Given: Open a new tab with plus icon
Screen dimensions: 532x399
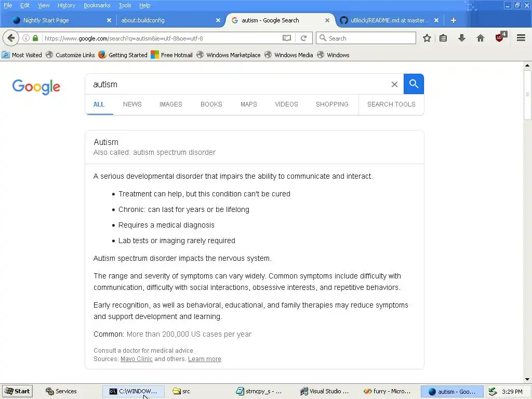Looking at the screenshot, I should coord(453,20).
